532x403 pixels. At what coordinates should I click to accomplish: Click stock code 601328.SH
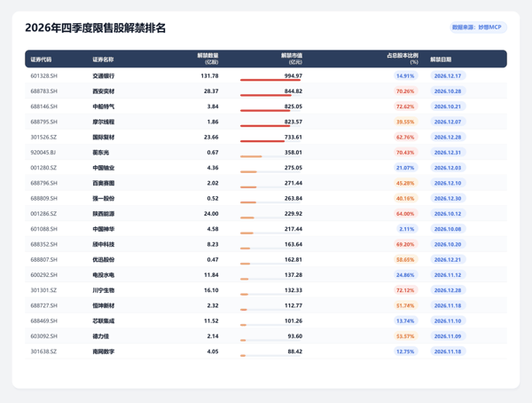coord(44,75)
